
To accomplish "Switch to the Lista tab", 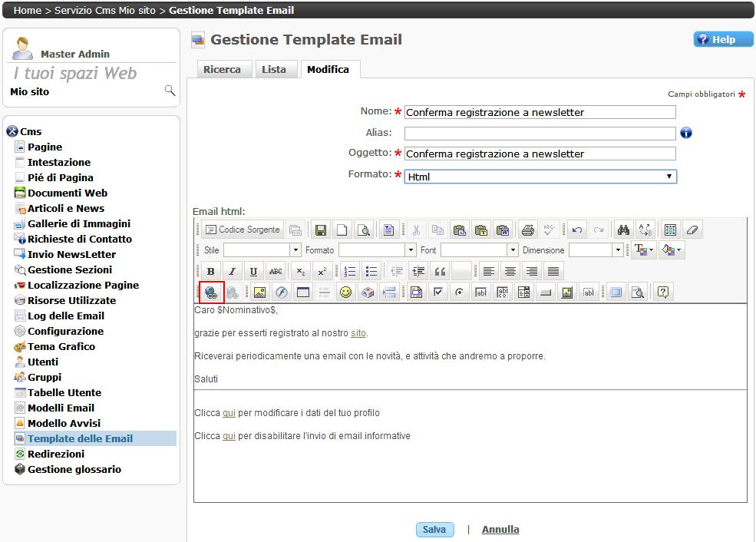I will (273, 70).
